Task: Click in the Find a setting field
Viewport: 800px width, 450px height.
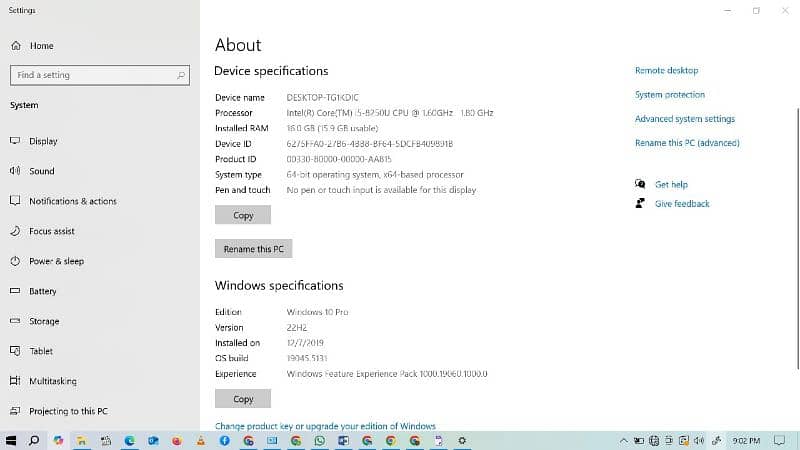Action: pyautogui.click(x=90, y=75)
